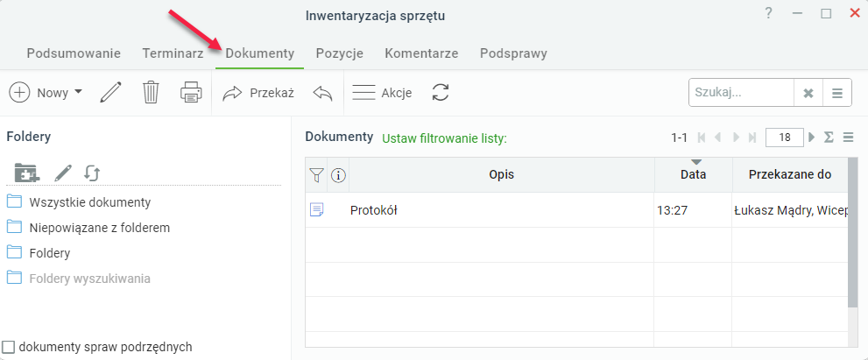The width and height of the screenshot is (868, 360).
Task: Go to last page of documents
Action: coord(752,138)
